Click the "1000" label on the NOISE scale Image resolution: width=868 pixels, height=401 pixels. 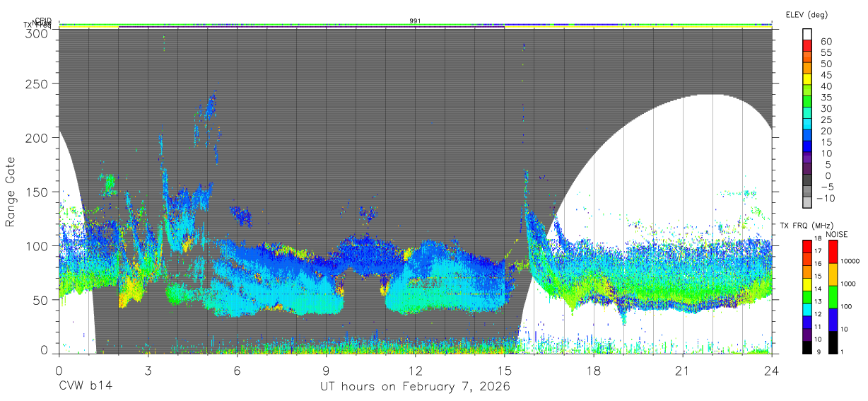coord(848,284)
